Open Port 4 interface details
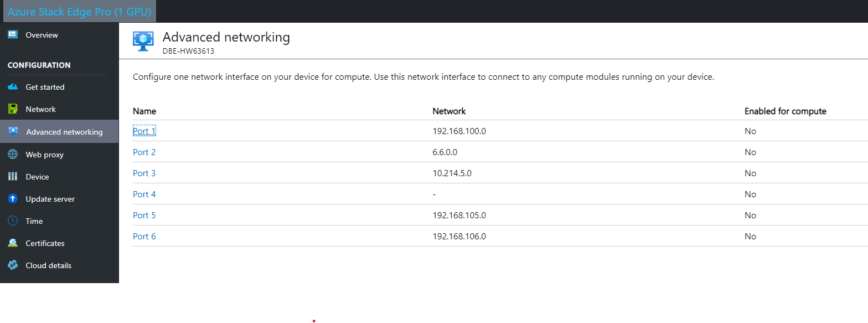Viewport: 868px width, 323px height. [144, 194]
